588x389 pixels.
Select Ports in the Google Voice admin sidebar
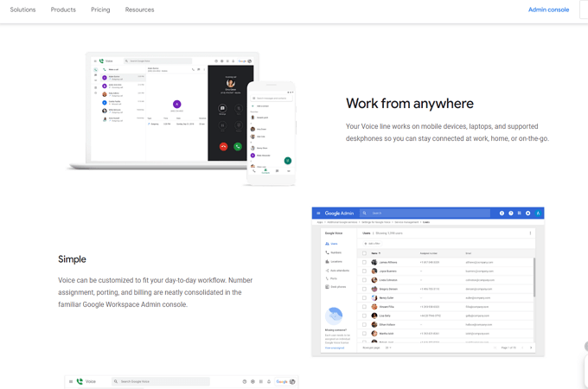[x=331, y=278]
